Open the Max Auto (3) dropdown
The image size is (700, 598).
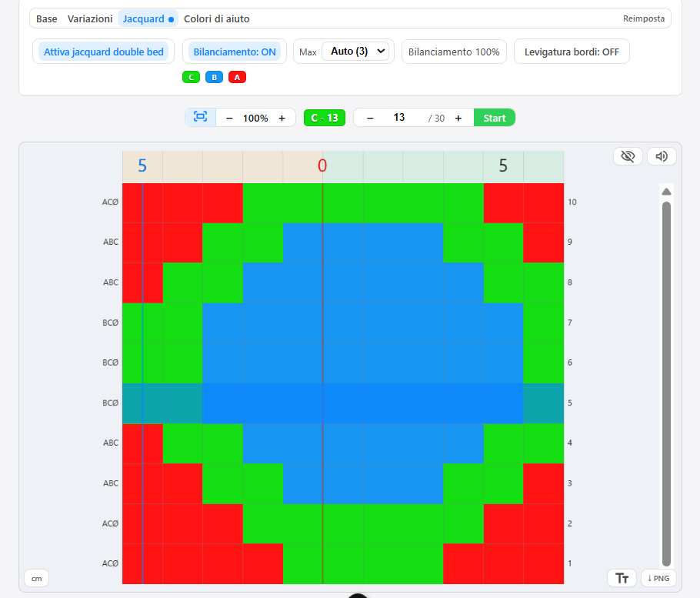[355, 52]
